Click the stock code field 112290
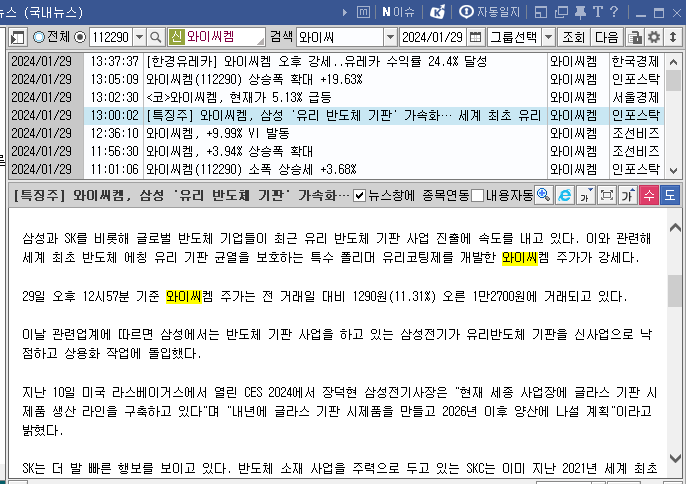This screenshot has width=686, height=484. click(x=111, y=37)
